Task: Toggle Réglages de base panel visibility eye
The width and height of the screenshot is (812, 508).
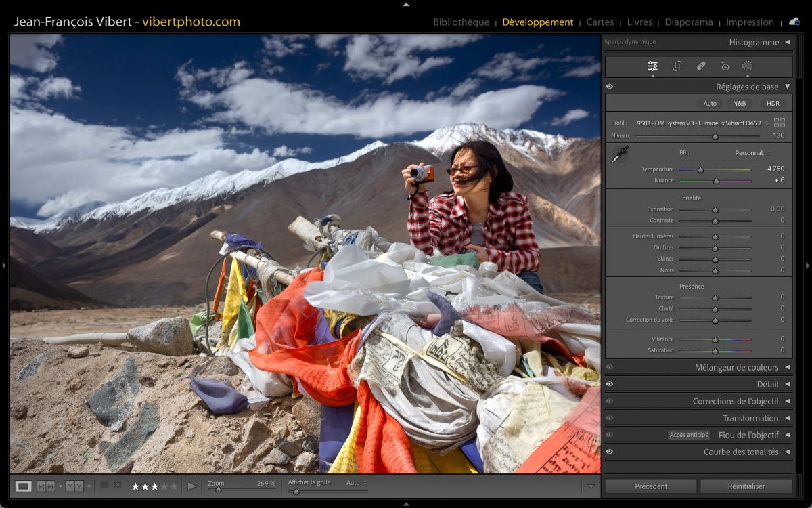Action: pos(610,87)
